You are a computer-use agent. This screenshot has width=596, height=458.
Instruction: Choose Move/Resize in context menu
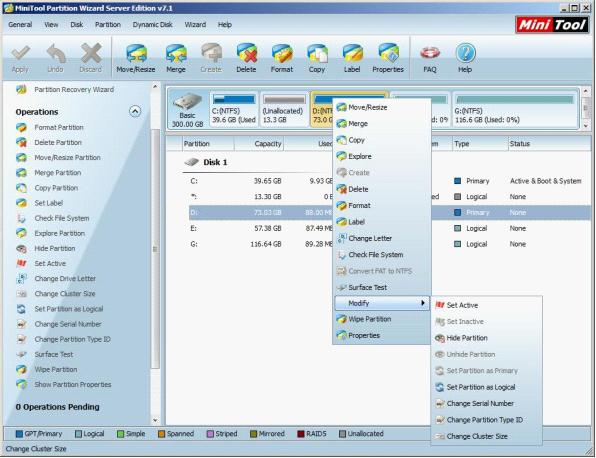pos(382,108)
